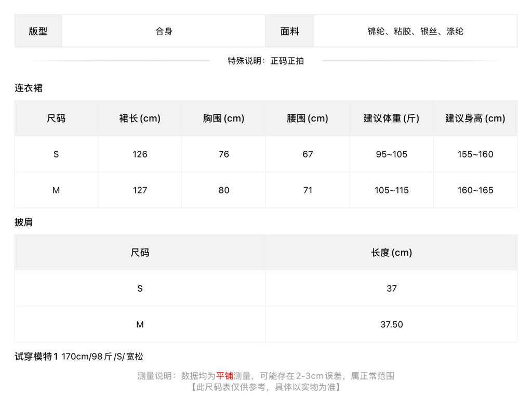Select the 长度 (cm) shawl column header
Image resolution: width=532 pixels, height=407 pixels.
(x=392, y=252)
